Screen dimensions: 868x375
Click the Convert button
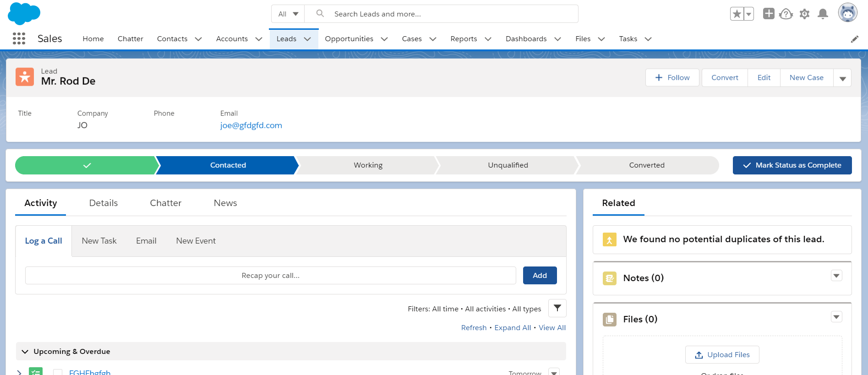(x=725, y=78)
